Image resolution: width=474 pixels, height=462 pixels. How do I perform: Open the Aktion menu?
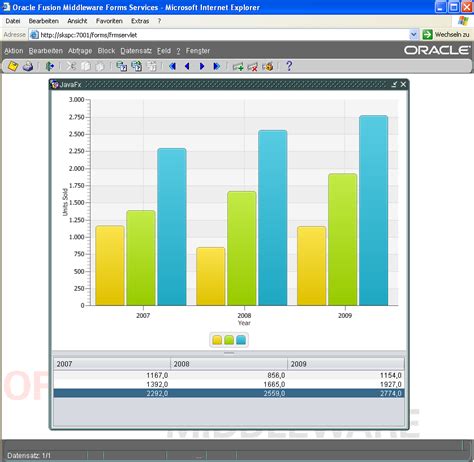tap(14, 51)
